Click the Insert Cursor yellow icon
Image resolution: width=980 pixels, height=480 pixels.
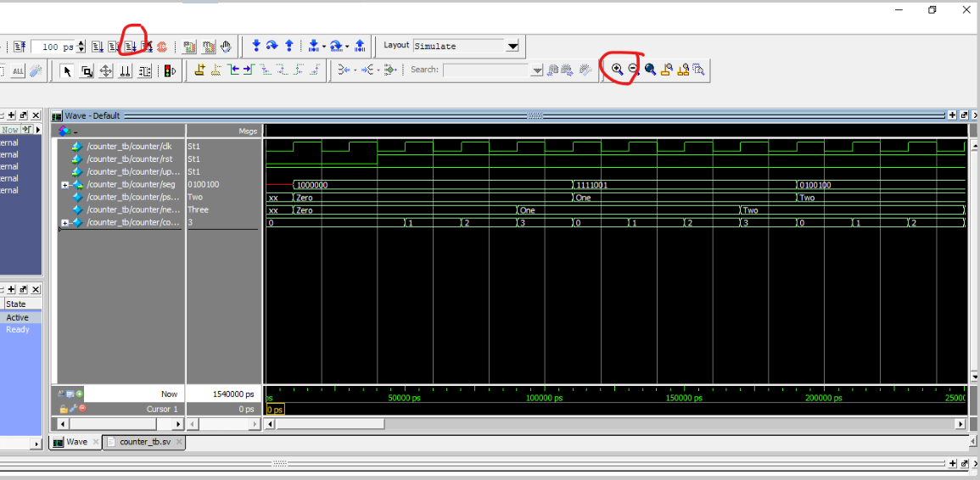(200, 70)
